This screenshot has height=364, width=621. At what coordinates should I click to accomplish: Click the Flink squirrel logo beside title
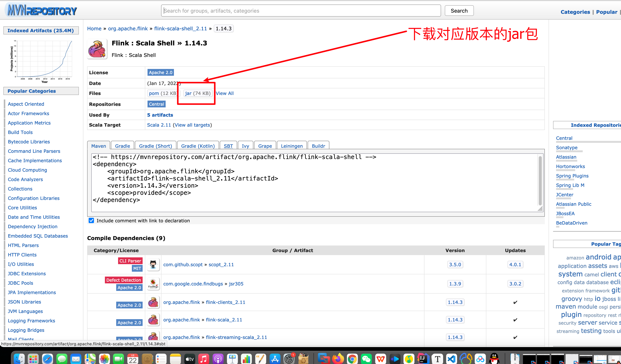[x=97, y=49]
